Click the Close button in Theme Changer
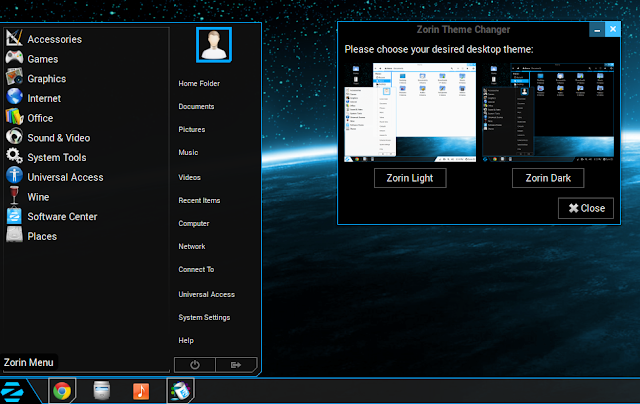Viewport: 640px width, 404px height. [586, 208]
